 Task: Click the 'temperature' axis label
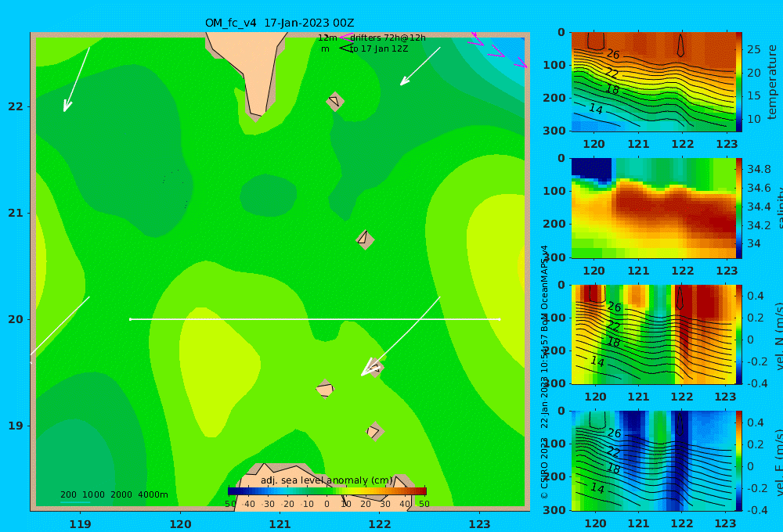point(773,82)
